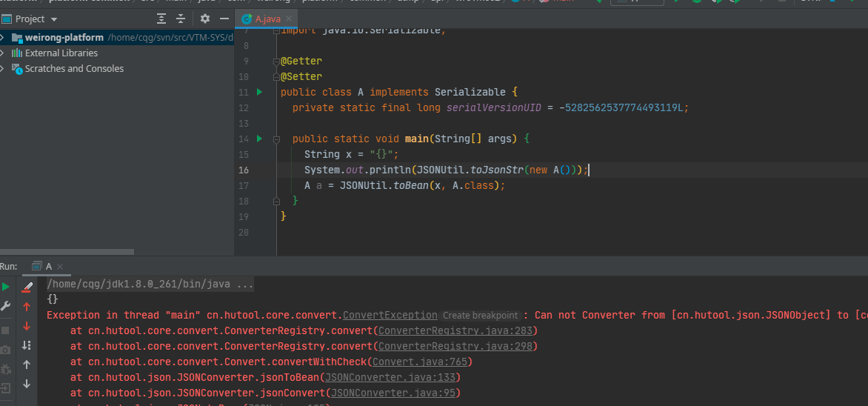
Task: Click the white down arrow in console toolbar
Action: pos(27,384)
